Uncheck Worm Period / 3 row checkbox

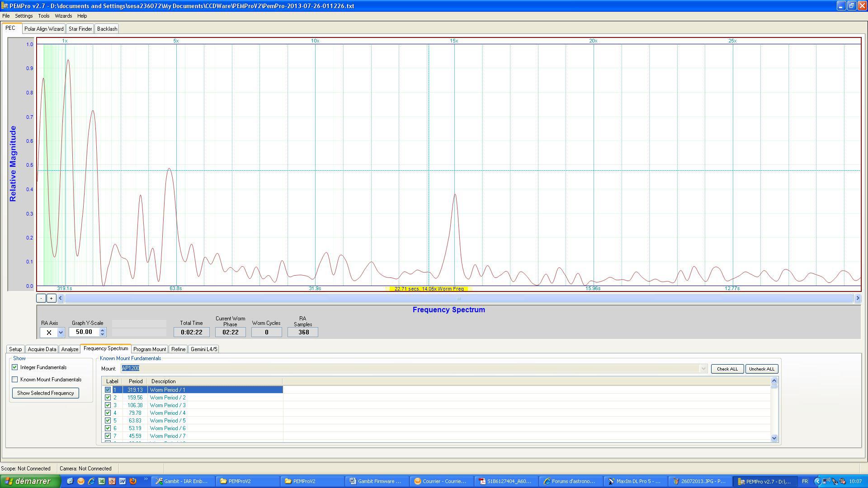tap(108, 405)
